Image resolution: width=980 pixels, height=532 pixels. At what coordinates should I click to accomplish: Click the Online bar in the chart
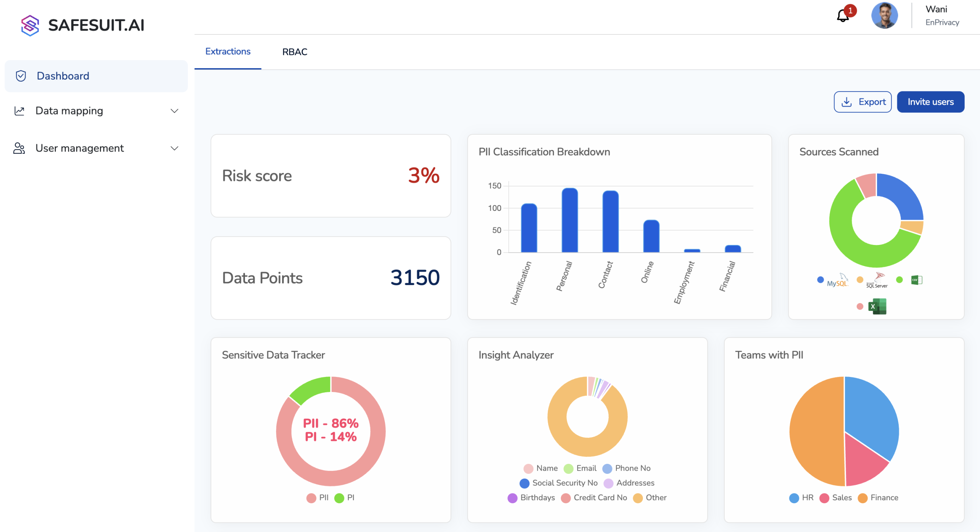tap(651, 236)
